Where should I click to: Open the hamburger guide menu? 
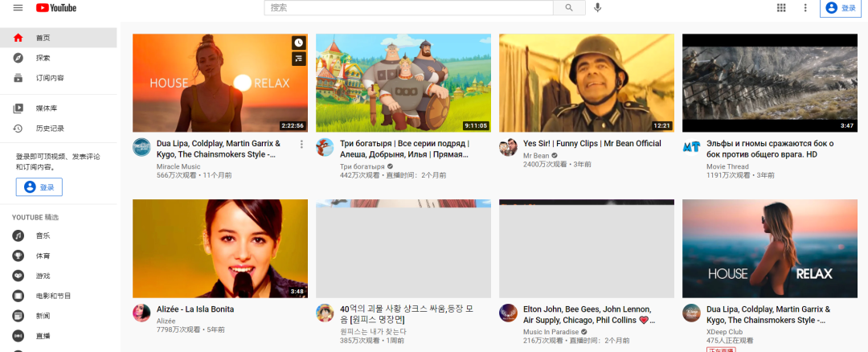[x=18, y=8]
